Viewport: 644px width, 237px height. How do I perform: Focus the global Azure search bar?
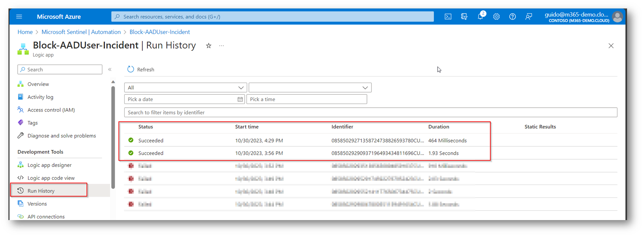coord(273,17)
